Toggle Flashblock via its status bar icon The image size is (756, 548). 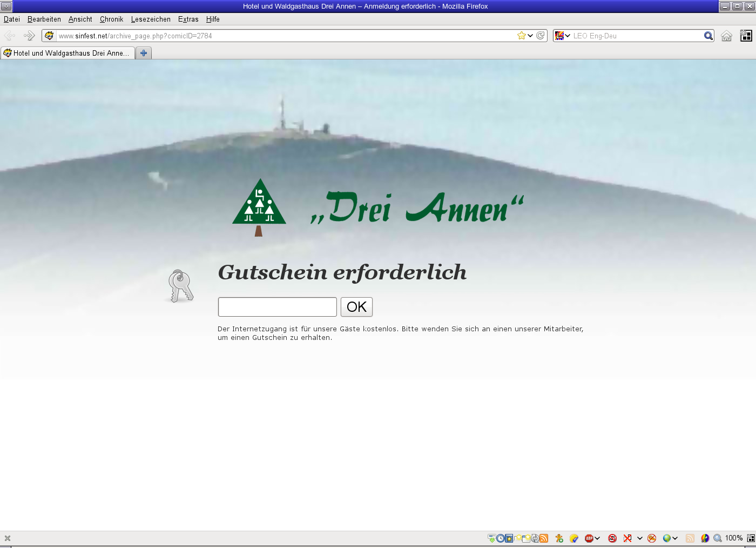click(627, 538)
